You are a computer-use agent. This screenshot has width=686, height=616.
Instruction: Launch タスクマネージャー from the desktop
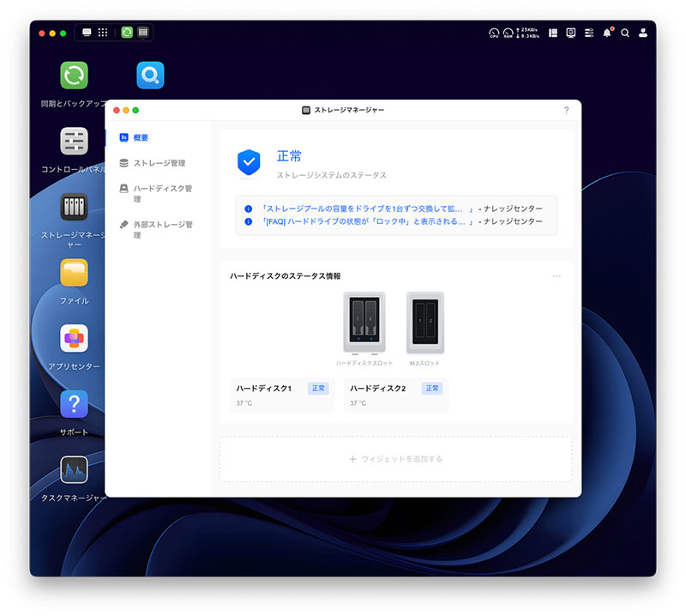click(x=74, y=469)
